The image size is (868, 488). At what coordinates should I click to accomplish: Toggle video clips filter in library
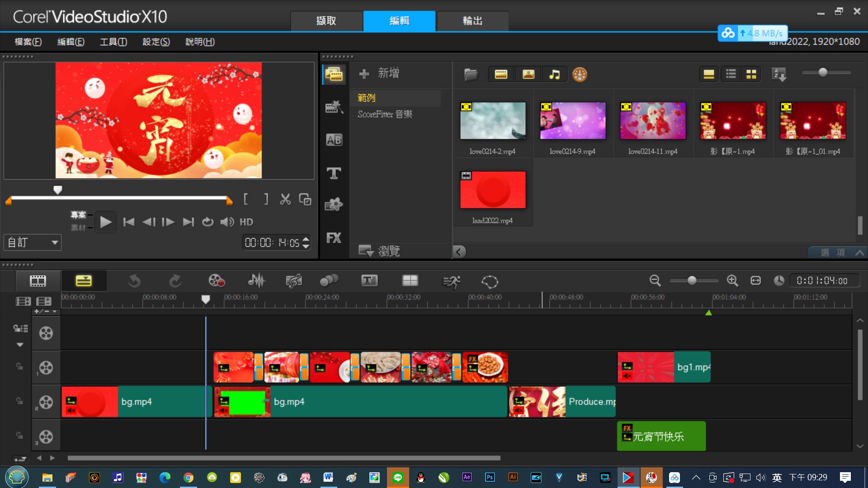click(x=501, y=74)
